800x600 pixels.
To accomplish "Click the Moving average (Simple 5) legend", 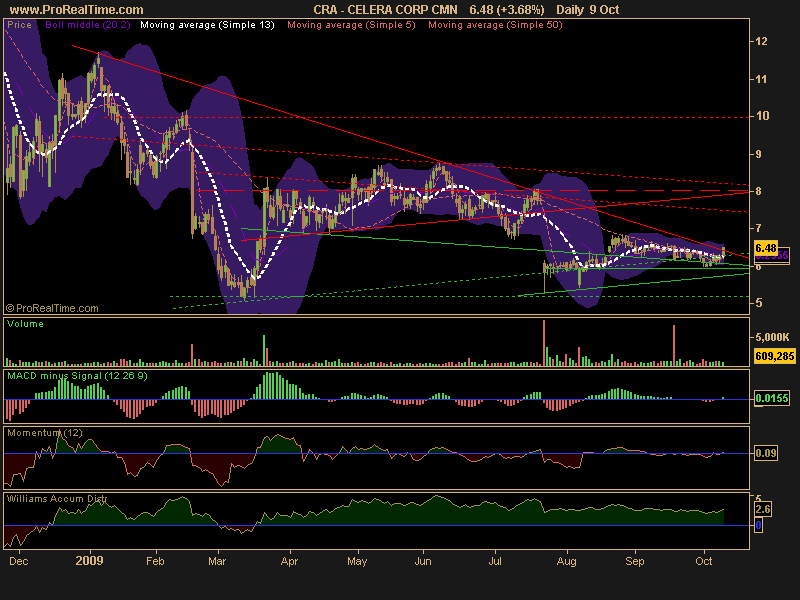I will click(352, 25).
